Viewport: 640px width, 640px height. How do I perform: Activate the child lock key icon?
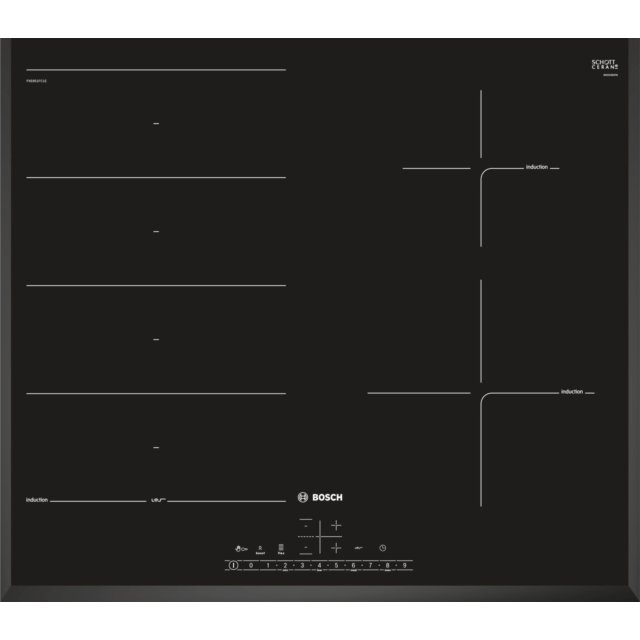241,549
